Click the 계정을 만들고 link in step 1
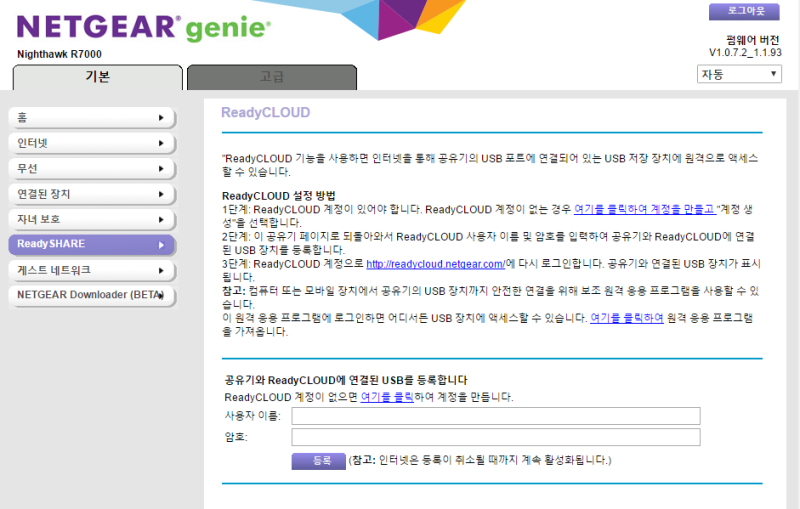 pyautogui.click(x=645, y=210)
